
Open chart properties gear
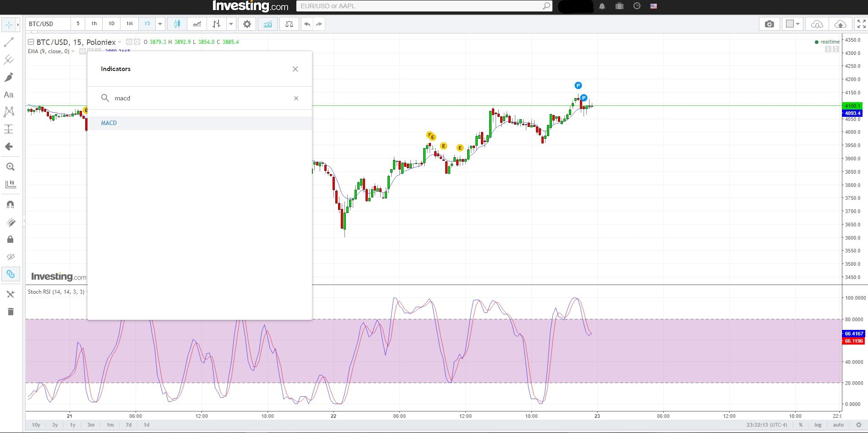click(247, 24)
